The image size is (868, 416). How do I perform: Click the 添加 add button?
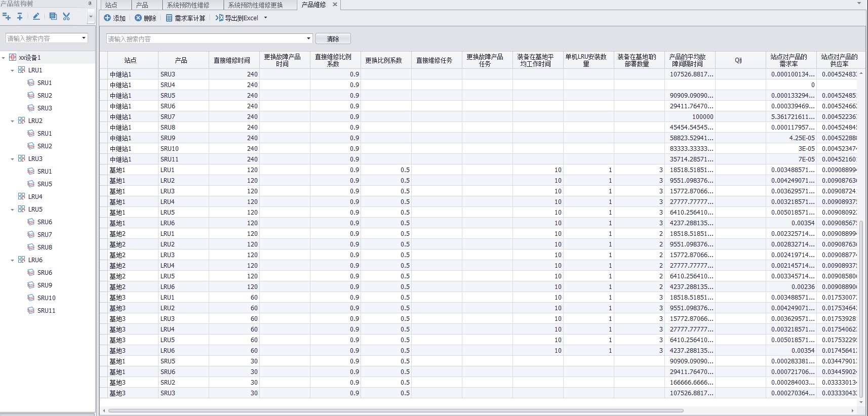pyautogui.click(x=114, y=18)
